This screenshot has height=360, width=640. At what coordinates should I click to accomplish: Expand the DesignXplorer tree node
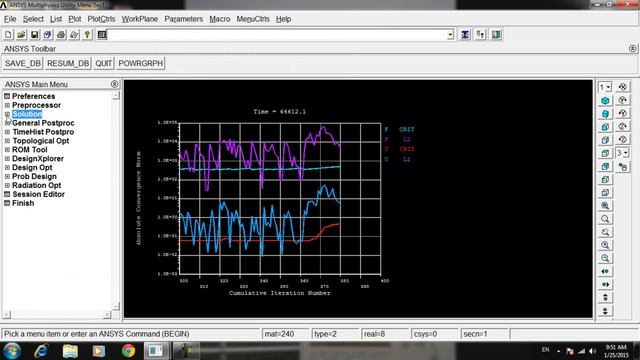(7, 159)
